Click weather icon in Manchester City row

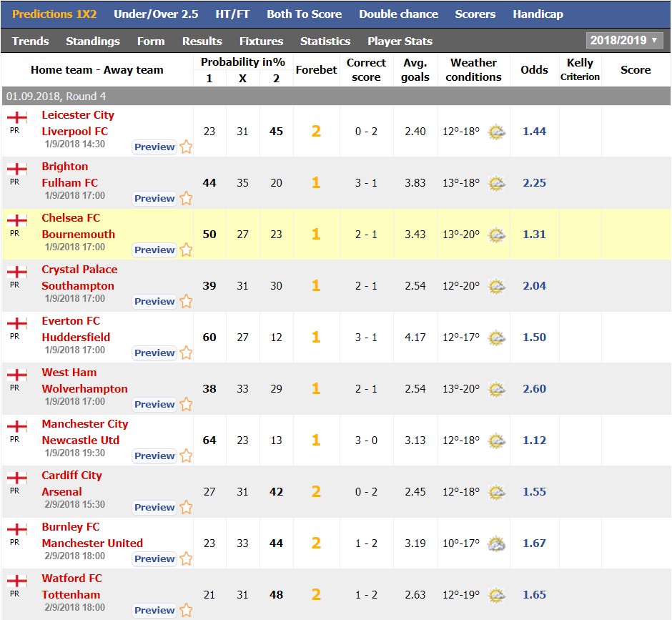coord(497,441)
